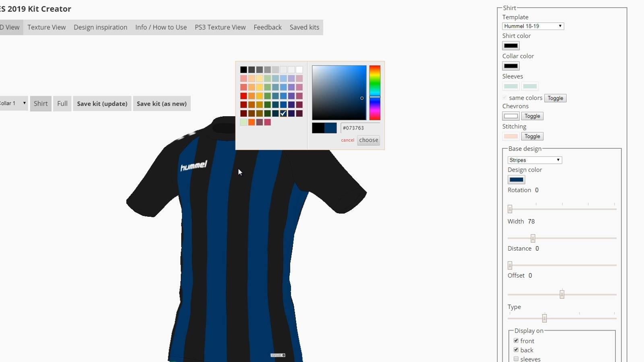This screenshot has height=362, width=644.
Task: Click the first Sleeves color swatch
Action: click(x=511, y=86)
